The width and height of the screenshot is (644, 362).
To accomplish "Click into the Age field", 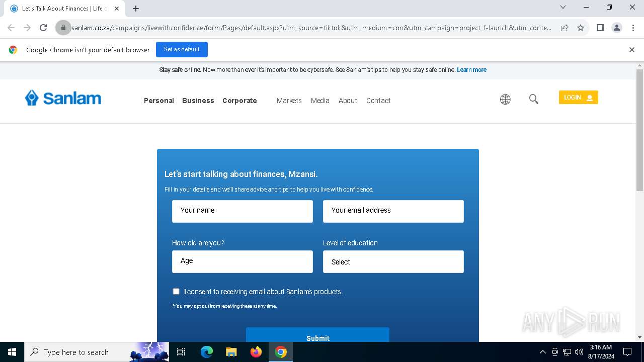I will pos(243,261).
